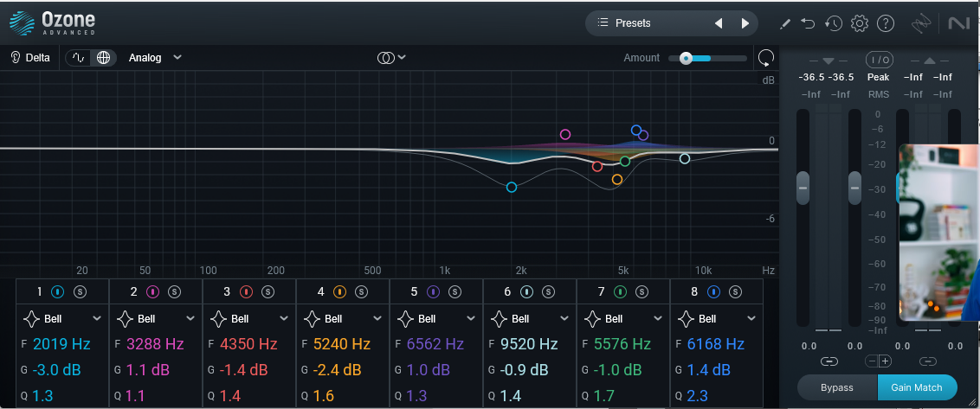Toggle the Delta ear icon

(16, 57)
